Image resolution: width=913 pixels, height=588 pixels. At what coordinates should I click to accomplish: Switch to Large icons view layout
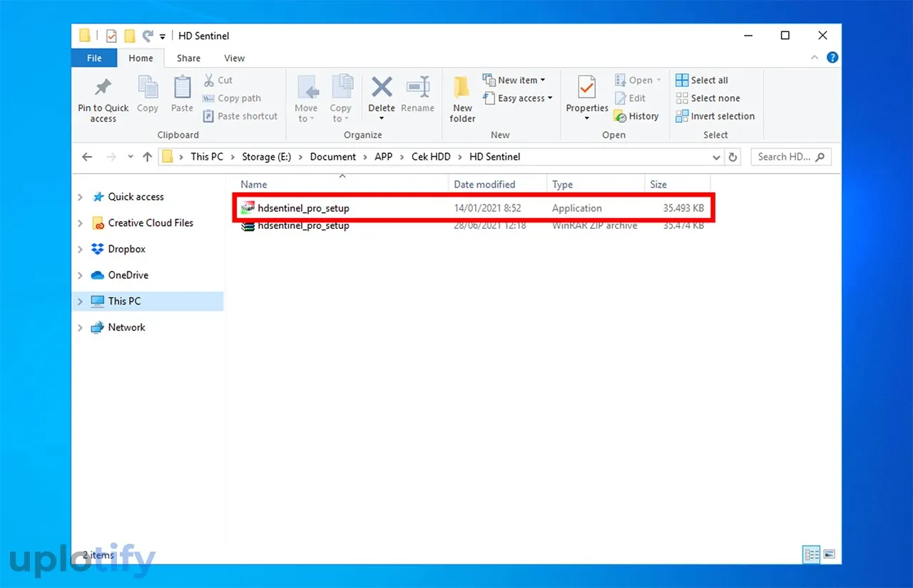click(x=829, y=554)
